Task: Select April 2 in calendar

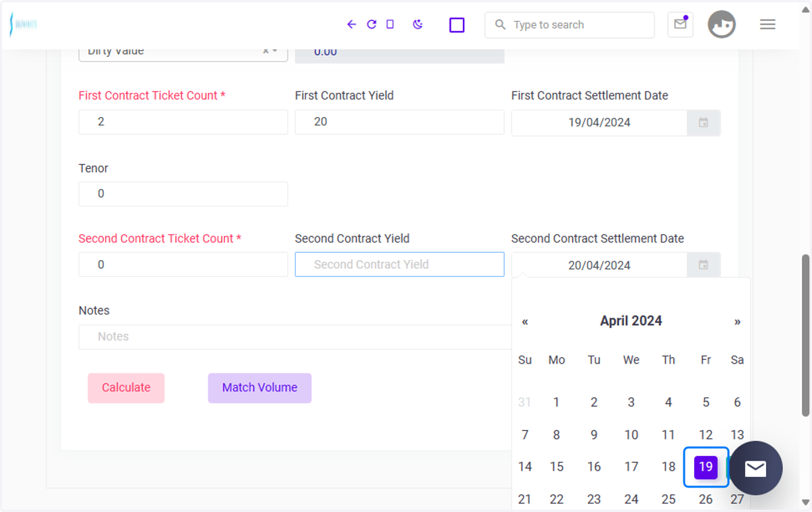Action: [594, 402]
